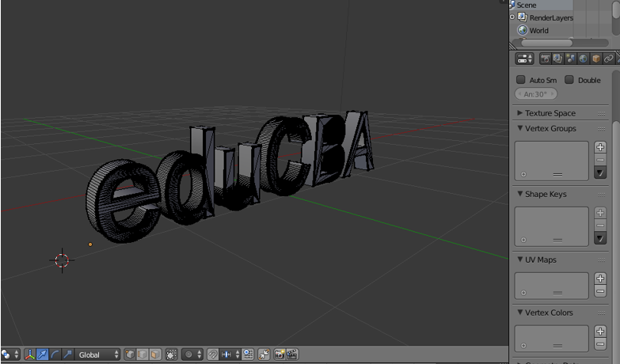Select the translate manipulator arrow
Viewport: 620px width, 364px height.
click(42, 355)
